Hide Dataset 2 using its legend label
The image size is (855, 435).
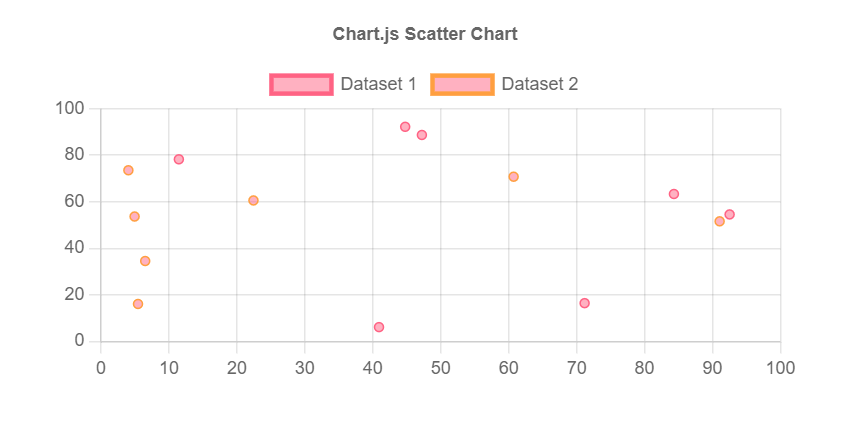tap(539, 84)
